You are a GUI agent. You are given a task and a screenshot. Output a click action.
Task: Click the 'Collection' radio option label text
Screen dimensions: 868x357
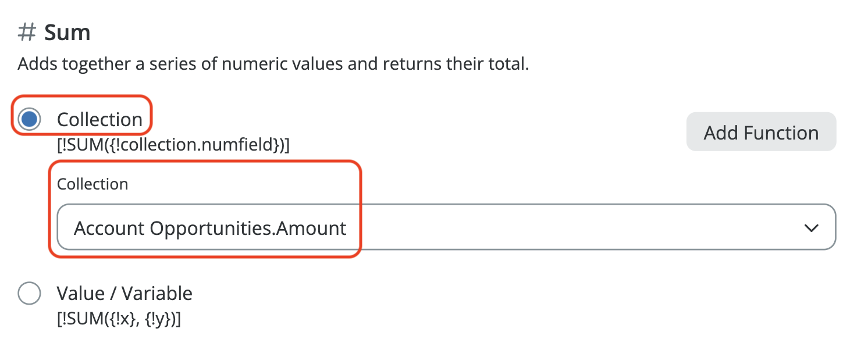point(99,119)
